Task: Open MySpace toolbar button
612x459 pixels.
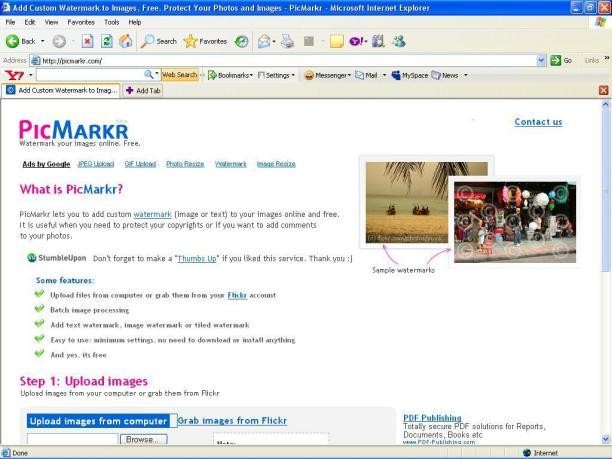Action: point(409,75)
